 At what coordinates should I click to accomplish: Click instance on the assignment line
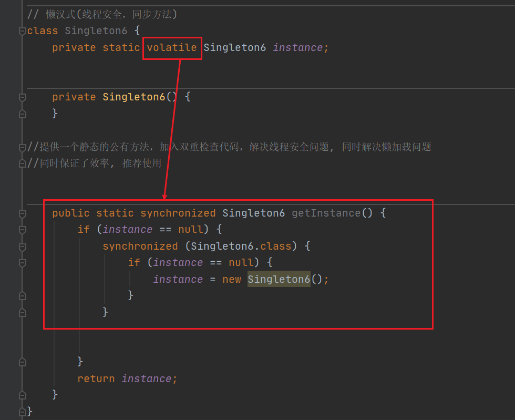point(178,279)
